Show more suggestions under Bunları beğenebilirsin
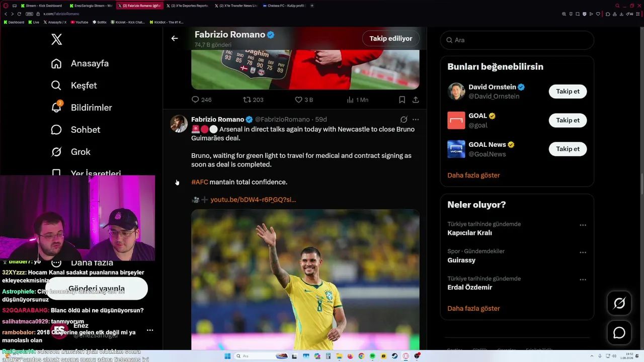The height and width of the screenshot is (362, 644). coord(473,175)
